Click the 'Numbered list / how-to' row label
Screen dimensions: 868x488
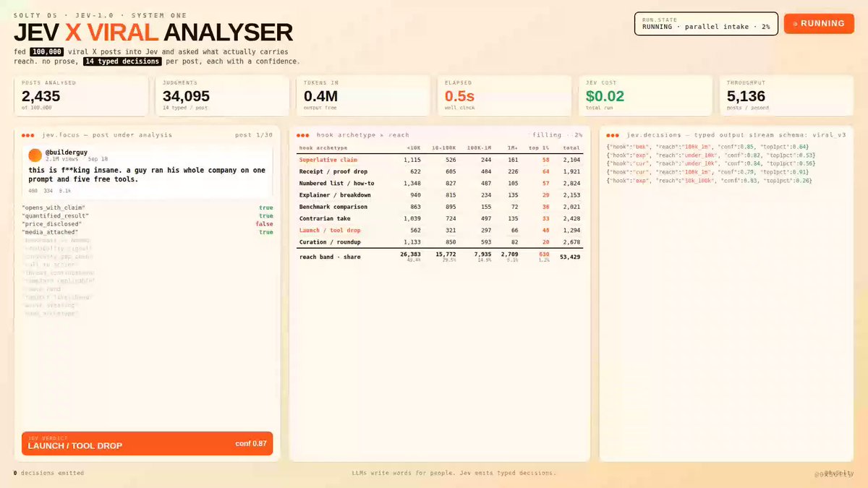337,184
